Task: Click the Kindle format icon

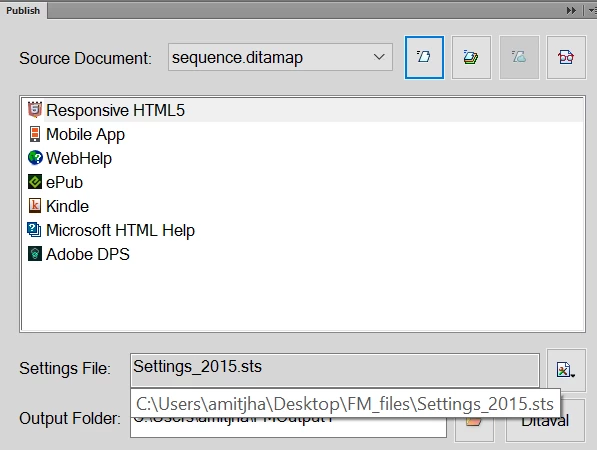Action: [x=35, y=206]
